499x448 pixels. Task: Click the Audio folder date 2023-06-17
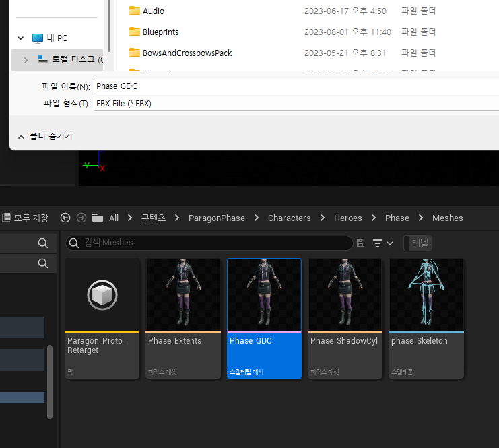(345, 11)
